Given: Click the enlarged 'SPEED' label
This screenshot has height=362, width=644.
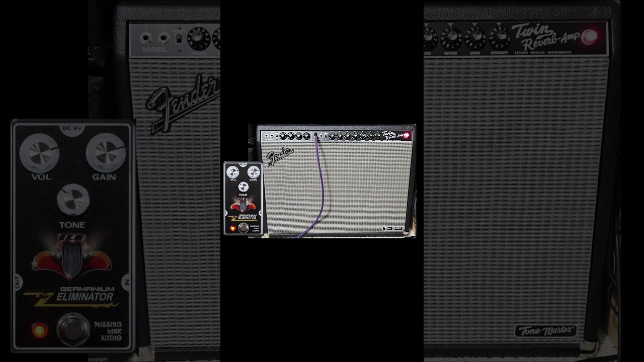Looking at the screenshot, I should [x=475, y=53].
